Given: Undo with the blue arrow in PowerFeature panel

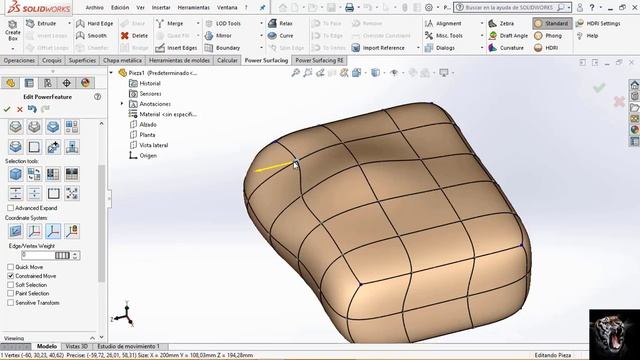Looking at the screenshot, I should 32,109.
